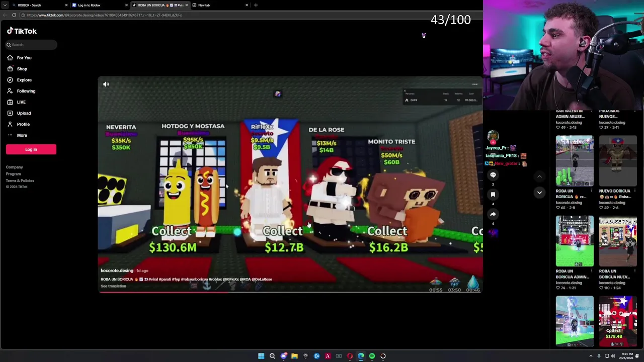Click SAN VALENTIN ADMIN ABUSE video title
This screenshot has height=362, width=644.
pyautogui.click(x=570, y=114)
